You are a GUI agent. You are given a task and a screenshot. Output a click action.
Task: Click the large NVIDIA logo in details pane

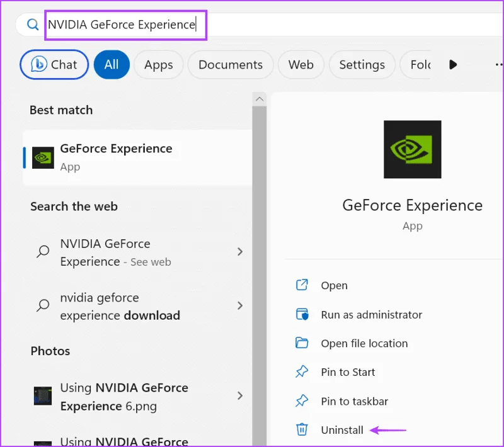[413, 149]
